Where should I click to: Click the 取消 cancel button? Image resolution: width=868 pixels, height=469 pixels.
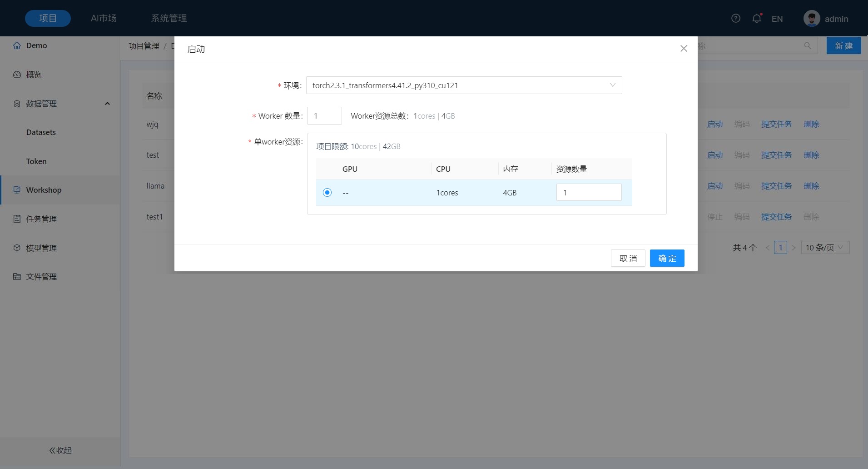[628, 259]
